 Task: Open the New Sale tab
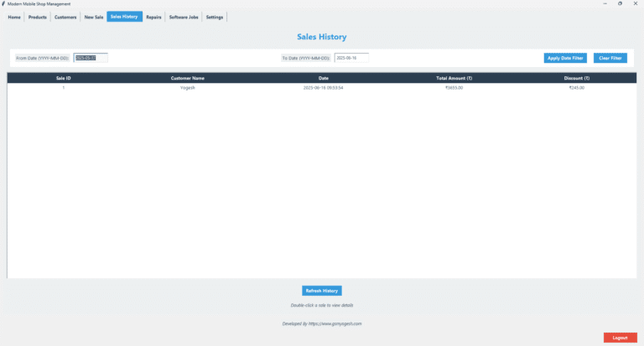94,17
